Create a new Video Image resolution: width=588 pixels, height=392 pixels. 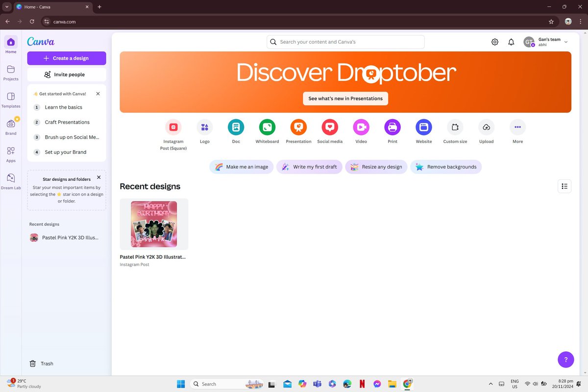(361, 127)
